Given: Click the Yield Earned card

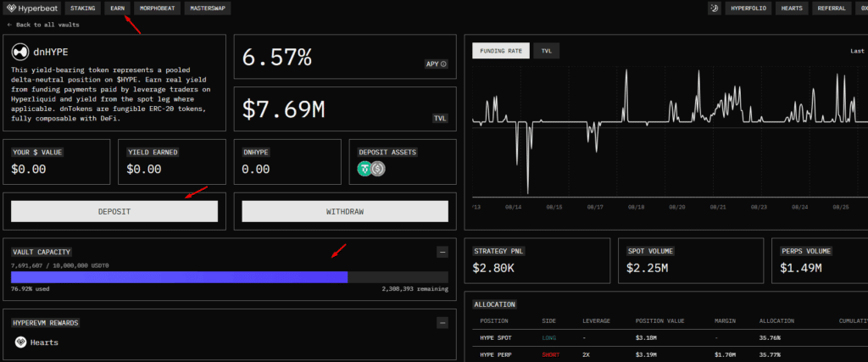Looking at the screenshot, I should click(171, 162).
